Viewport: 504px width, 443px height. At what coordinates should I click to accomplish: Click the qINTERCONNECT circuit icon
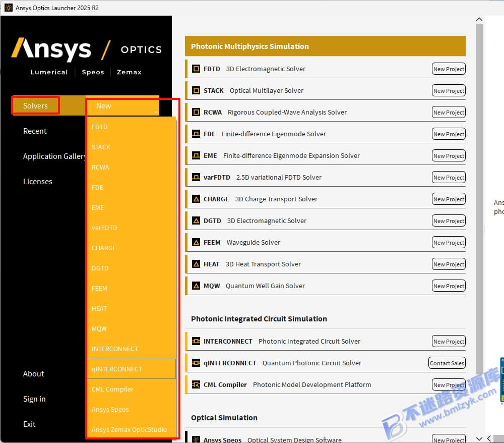[x=196, y=363]
